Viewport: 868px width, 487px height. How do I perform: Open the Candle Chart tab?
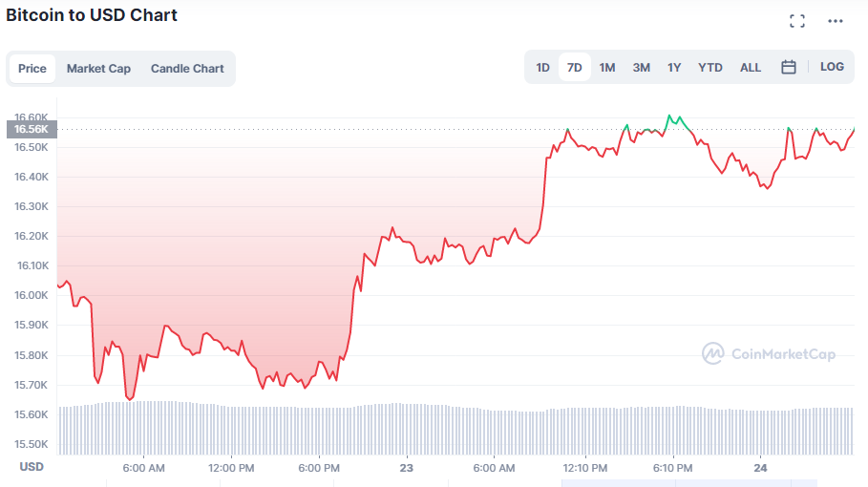coord(187,69)
